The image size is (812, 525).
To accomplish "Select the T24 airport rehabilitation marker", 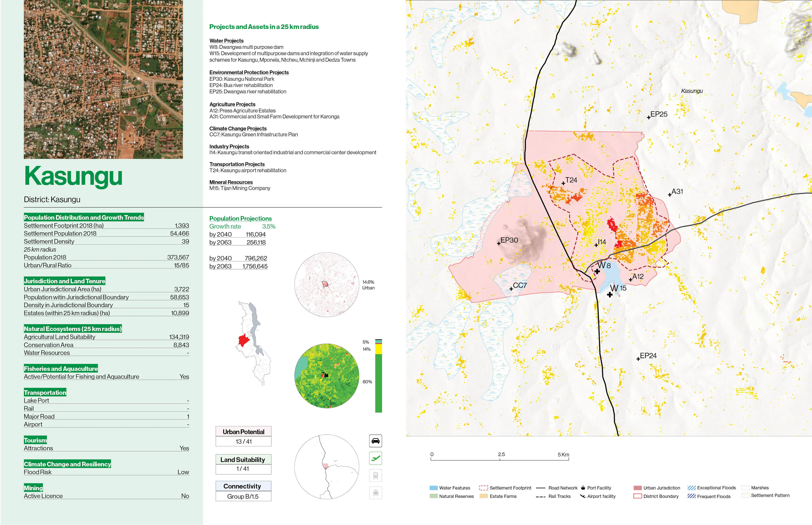I will [x=563, y=184].
